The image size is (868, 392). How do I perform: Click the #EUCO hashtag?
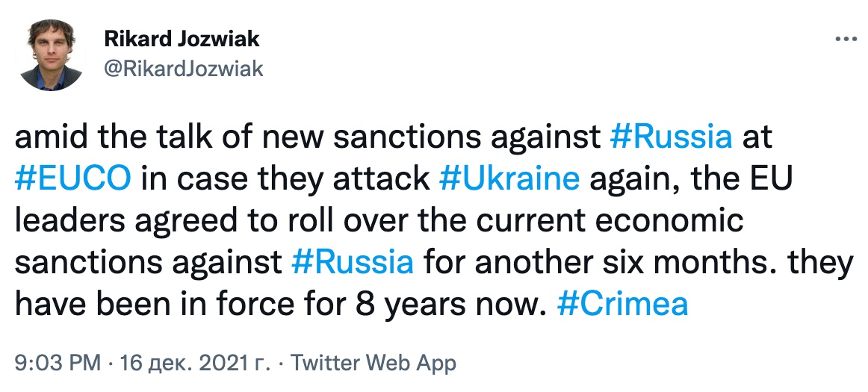[x=72, y=179]
